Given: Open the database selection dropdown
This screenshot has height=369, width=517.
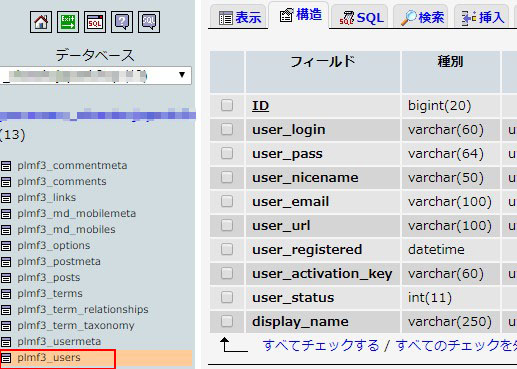Looking at the screenshot, I should pyautogui.click(x=95, y=75).
